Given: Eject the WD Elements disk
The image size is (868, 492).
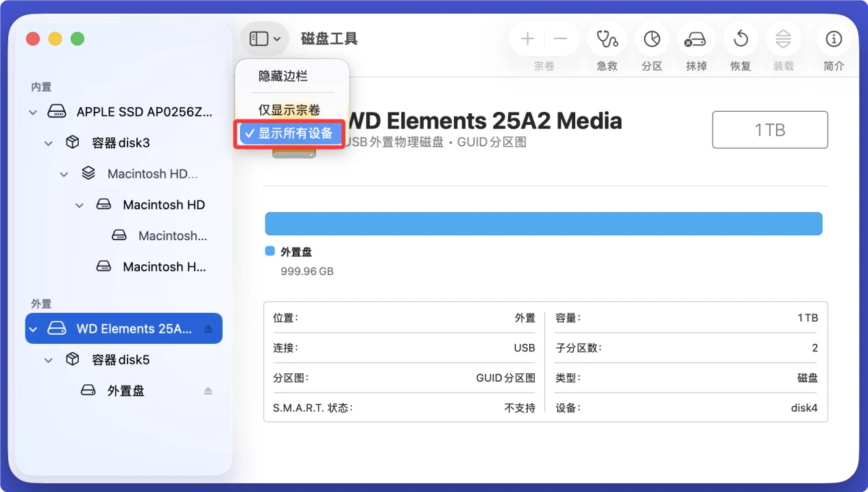Looking at the screenshot, I should point(208,329).
